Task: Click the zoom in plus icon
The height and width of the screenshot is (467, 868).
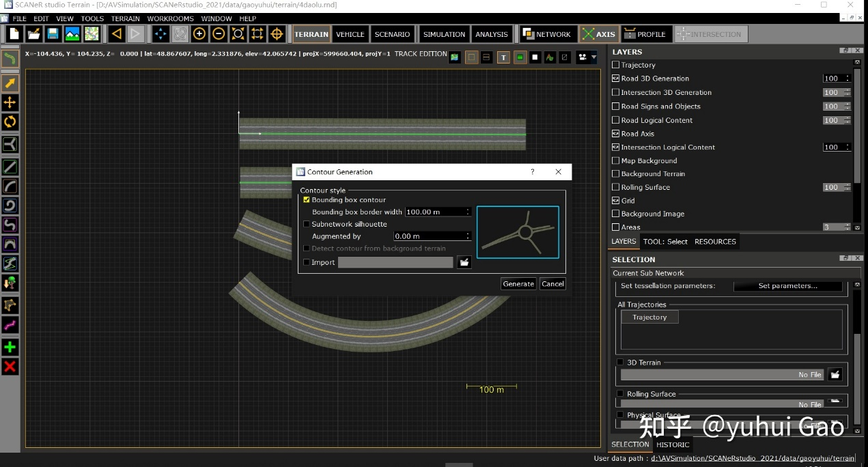Action: click(x=199, y=33)
